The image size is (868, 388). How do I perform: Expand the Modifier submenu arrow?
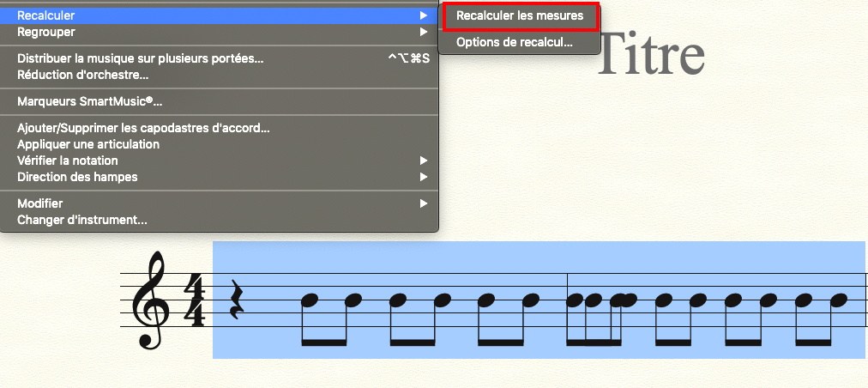coord(424,203)
